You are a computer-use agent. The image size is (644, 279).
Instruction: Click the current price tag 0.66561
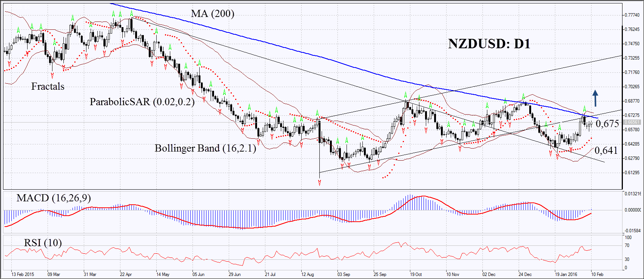(632, 122)
